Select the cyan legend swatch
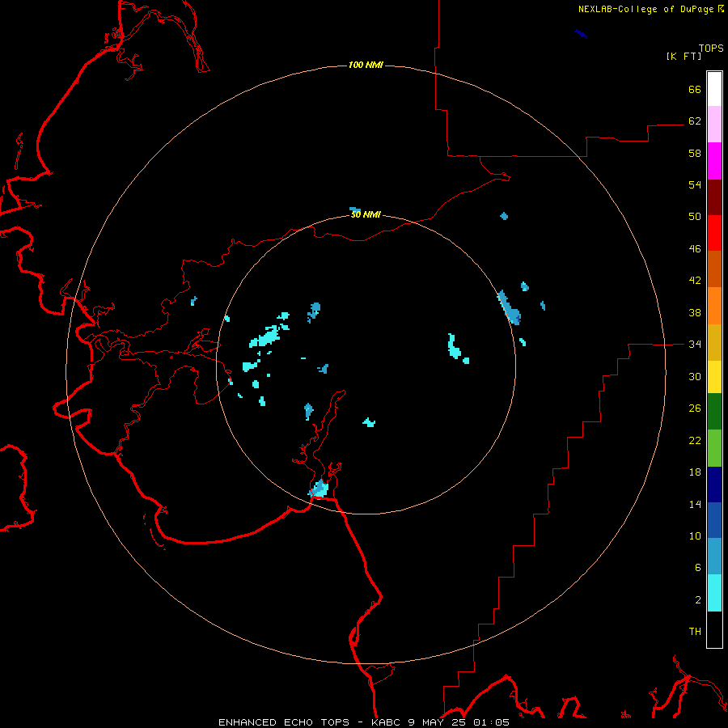Viewport: 728px width, 728px height. (714, 593)
